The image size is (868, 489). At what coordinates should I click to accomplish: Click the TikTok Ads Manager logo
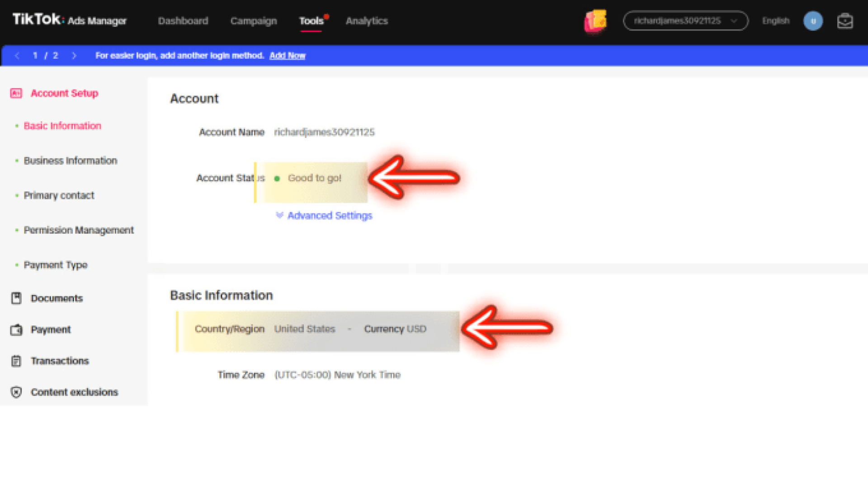[69, 20]
